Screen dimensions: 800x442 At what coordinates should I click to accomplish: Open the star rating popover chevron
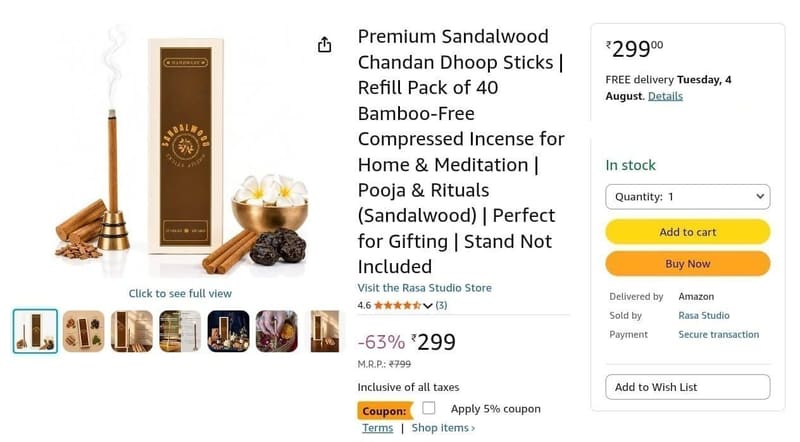tap(428, 306)
